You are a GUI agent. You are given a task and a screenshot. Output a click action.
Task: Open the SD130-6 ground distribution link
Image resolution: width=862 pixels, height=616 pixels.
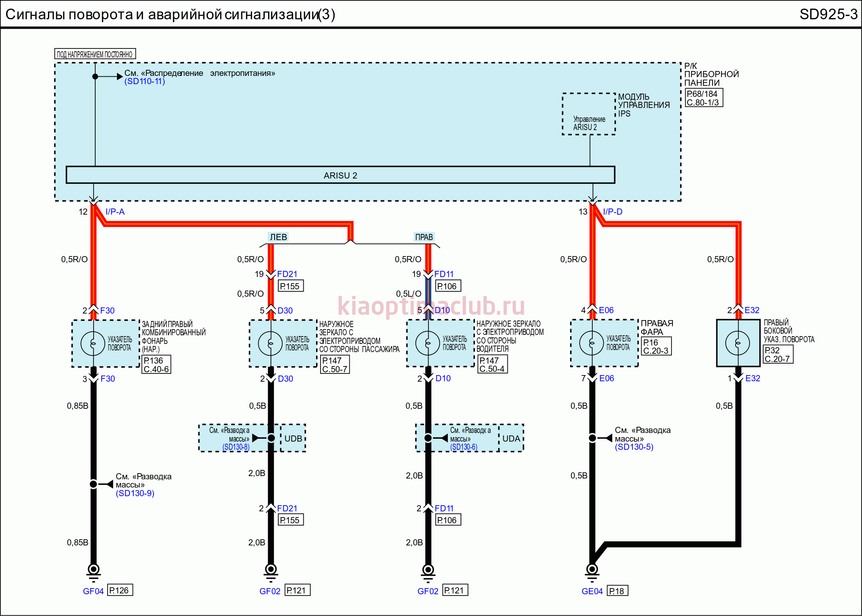click(x=464, y=447)
